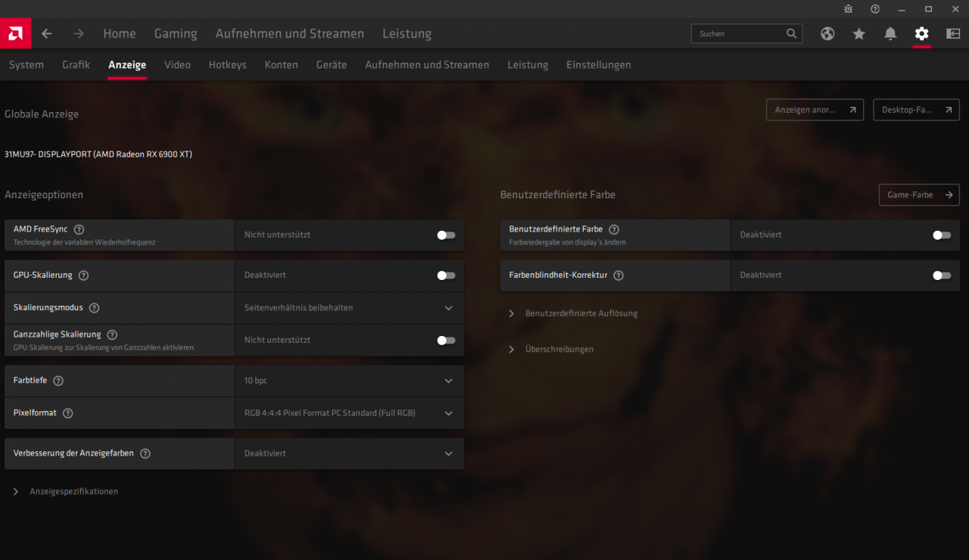Select 31MU97- DISPLAYPORT display entry

pyautogui.click(x=98, y=154)
